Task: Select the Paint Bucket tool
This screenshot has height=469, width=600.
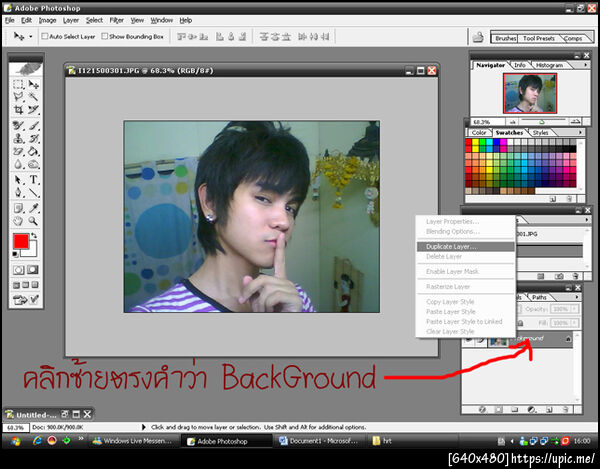Action: [x=34, y=151]
